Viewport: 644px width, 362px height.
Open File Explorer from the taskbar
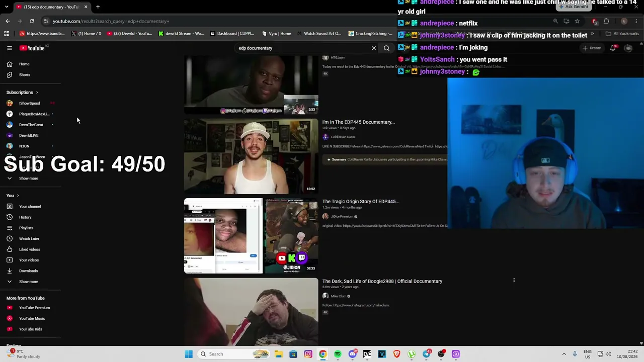tap(278, 354)
